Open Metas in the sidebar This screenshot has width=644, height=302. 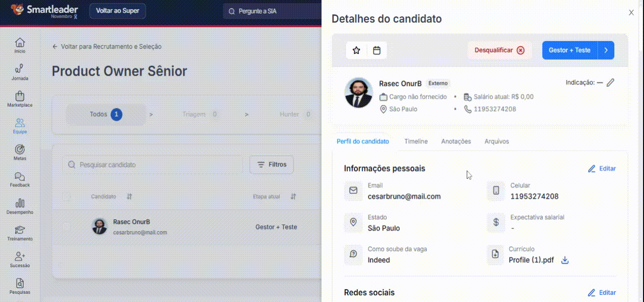pos(20,152)
